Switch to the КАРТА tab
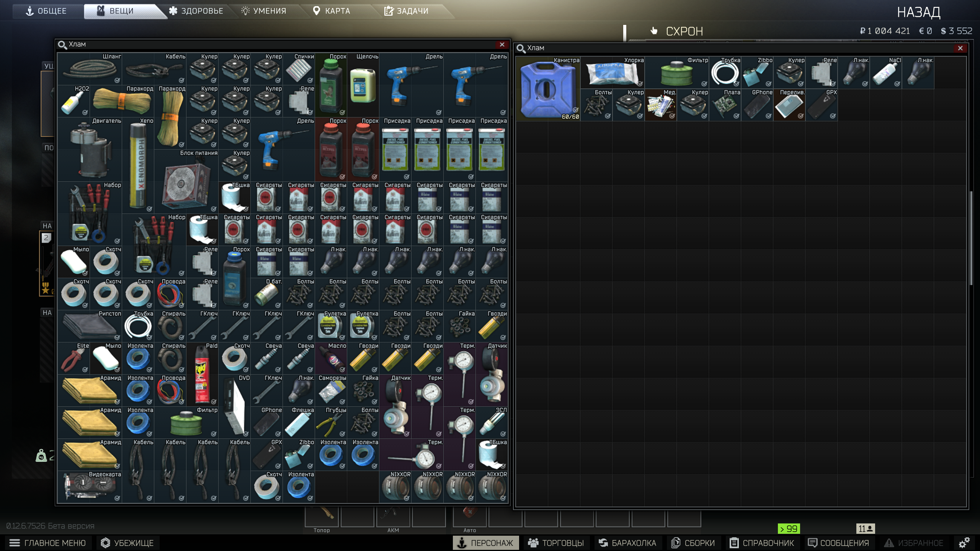The width and height of the screenshot is (980, 551). (332, 11)
